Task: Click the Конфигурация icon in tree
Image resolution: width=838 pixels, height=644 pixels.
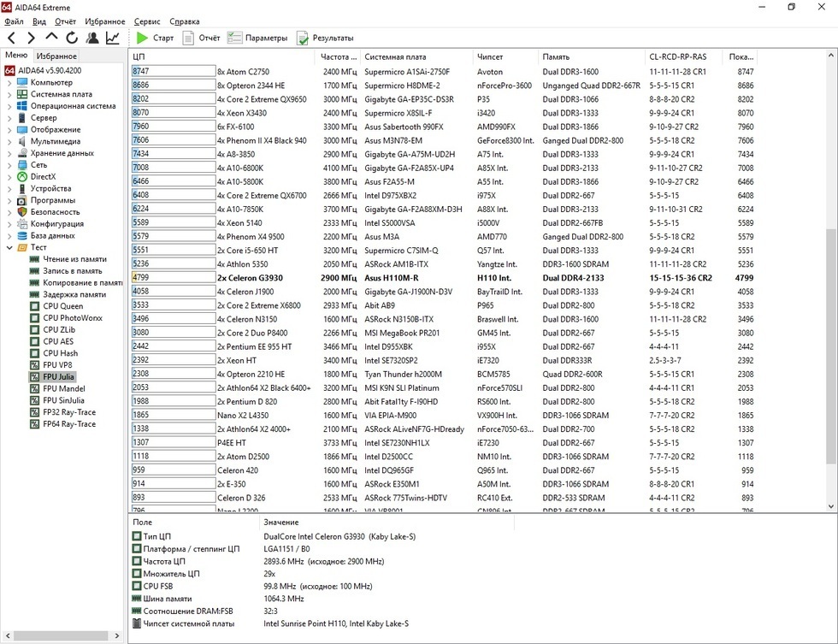Action: pyautogui.click(x=22, y=223)
